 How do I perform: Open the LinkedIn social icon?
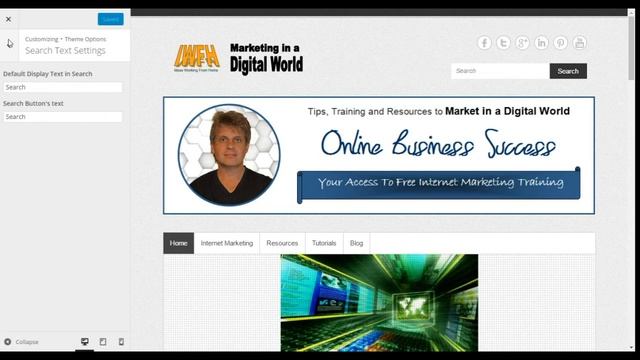[x=541, y=42]
